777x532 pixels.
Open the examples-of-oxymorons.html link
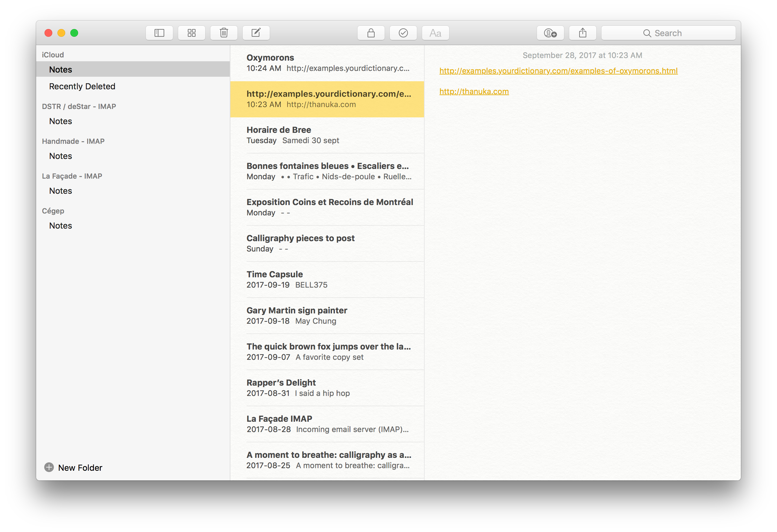pyautogui.click(x=558, y=71)
